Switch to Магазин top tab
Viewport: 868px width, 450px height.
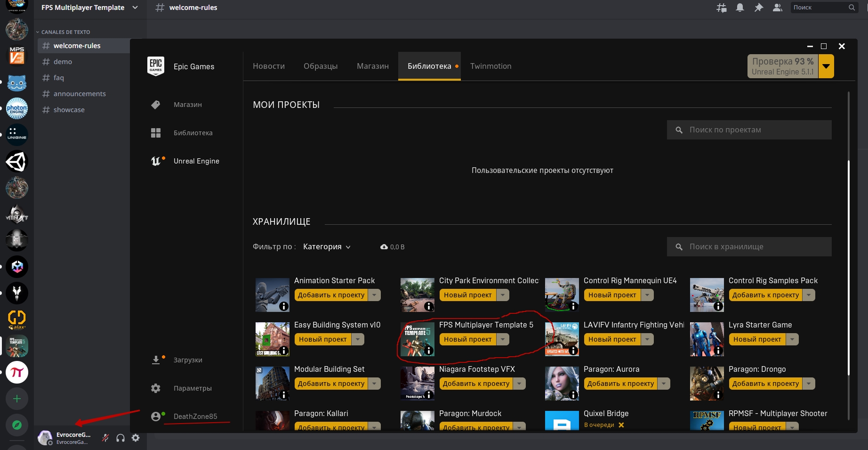pos(372,66)
